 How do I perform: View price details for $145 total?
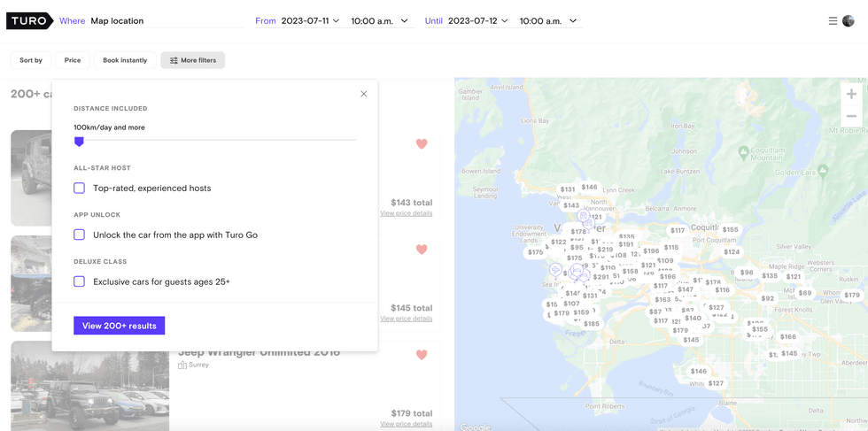pyautogui.click(x=407, y=318)
